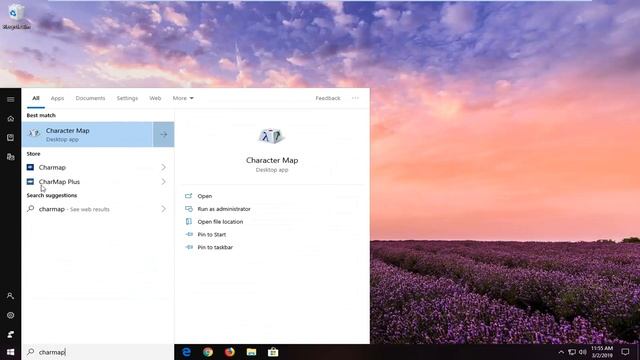Open the devices icon in search sidebar
This screenshot has width=640, height=360.
pos(11,157)
